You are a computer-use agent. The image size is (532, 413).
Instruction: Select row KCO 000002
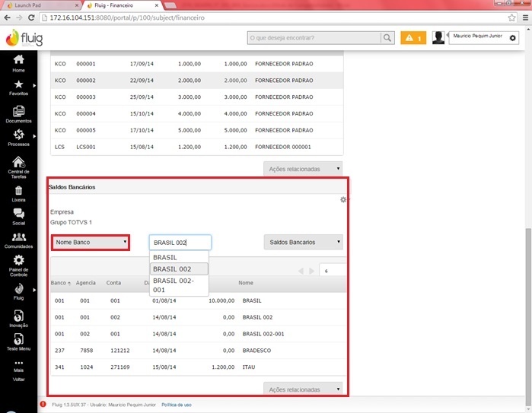(x=197, y=81)
